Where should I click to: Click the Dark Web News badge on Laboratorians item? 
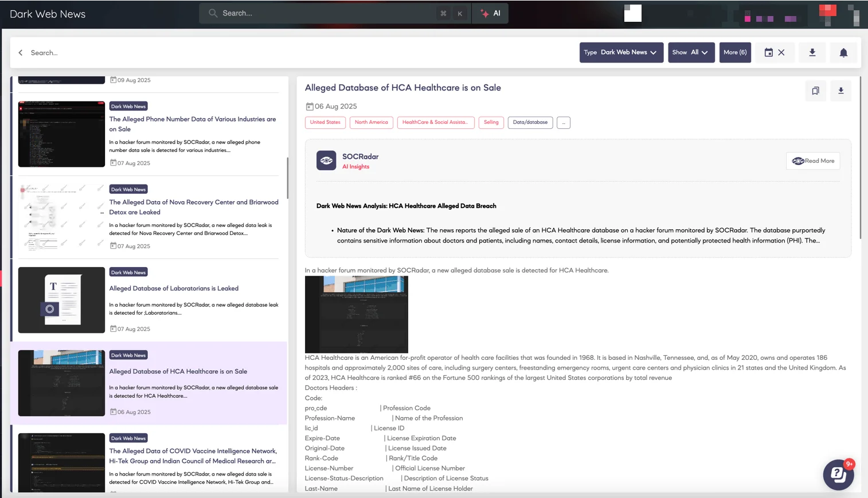[x=128, y=272]
